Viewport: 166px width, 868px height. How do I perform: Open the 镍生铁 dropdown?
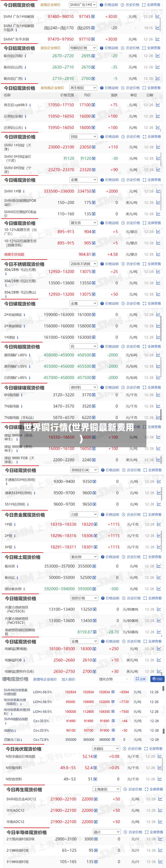(x=83, y=223)
